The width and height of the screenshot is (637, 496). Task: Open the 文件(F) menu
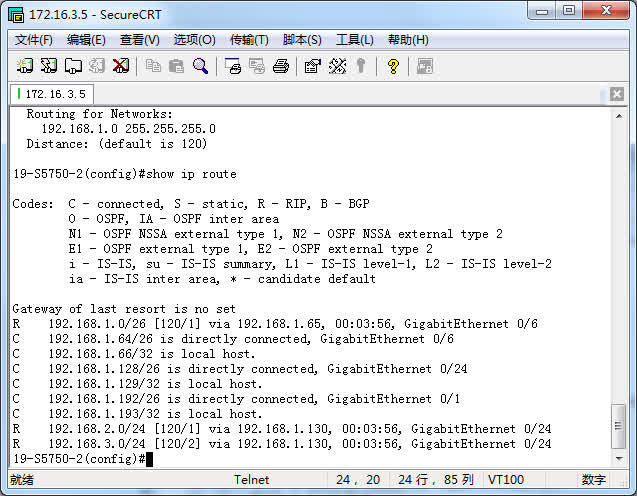tap(33, 40)
